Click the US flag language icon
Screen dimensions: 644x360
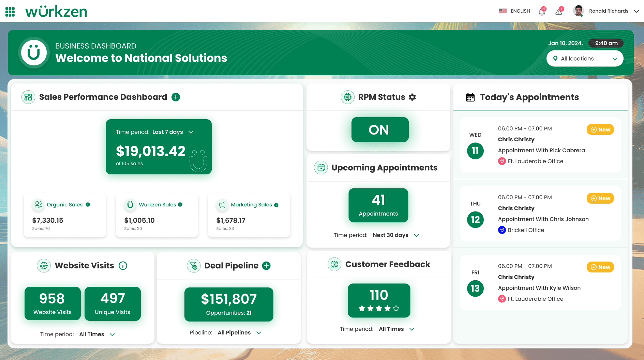pyautogui.click(x=503, y=11)
